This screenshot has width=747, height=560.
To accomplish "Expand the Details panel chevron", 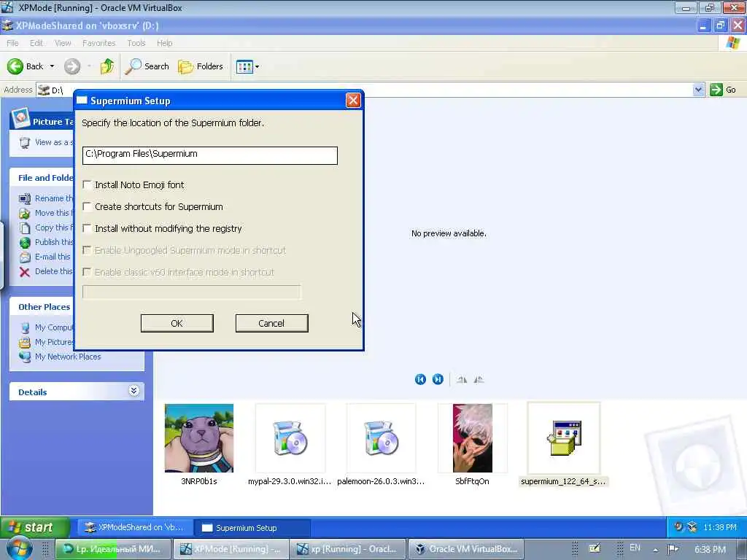I will pyautogui.click(x=134, y=391).
